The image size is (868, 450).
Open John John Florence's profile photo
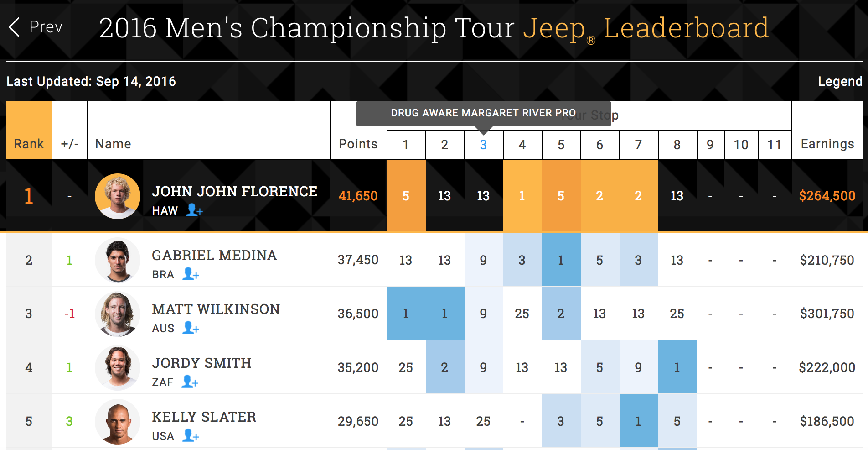[118, 196]
